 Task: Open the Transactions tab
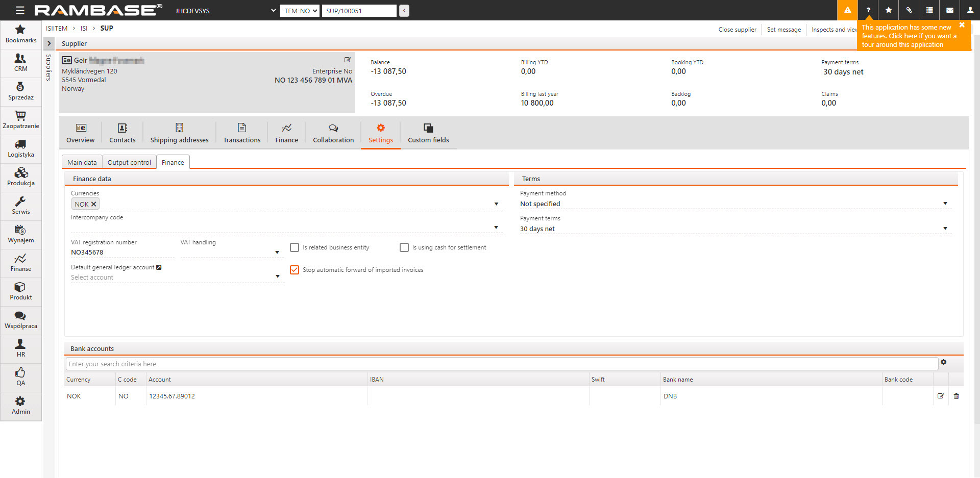241,134
